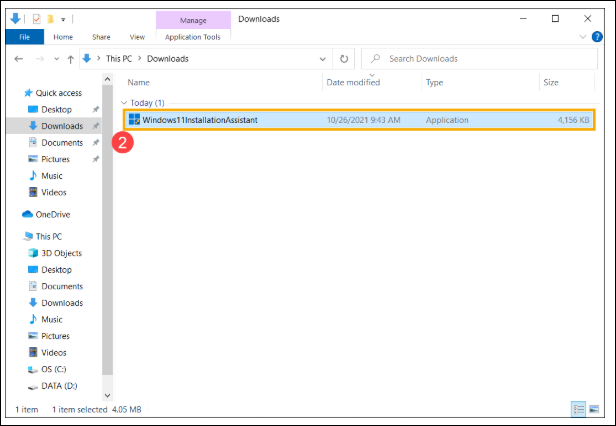The height and width of the screenshot is (426, 616).
Task: Open the blue Help question mark
Action: (597, 37)
